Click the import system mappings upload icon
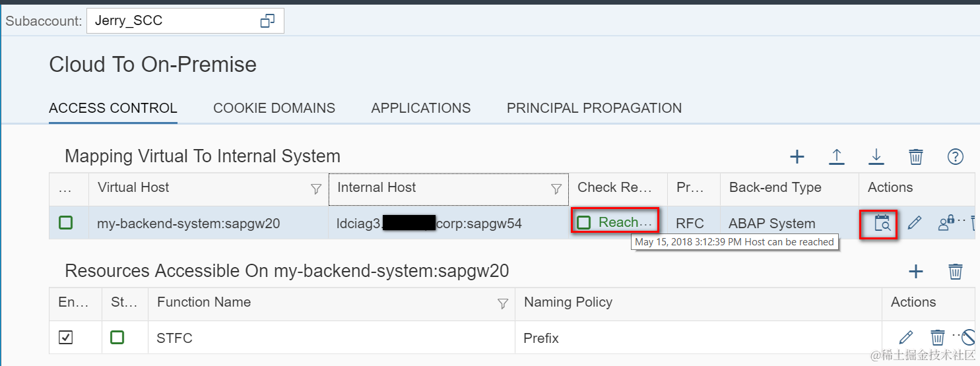The image size is (980, 366). click(837, 156)
